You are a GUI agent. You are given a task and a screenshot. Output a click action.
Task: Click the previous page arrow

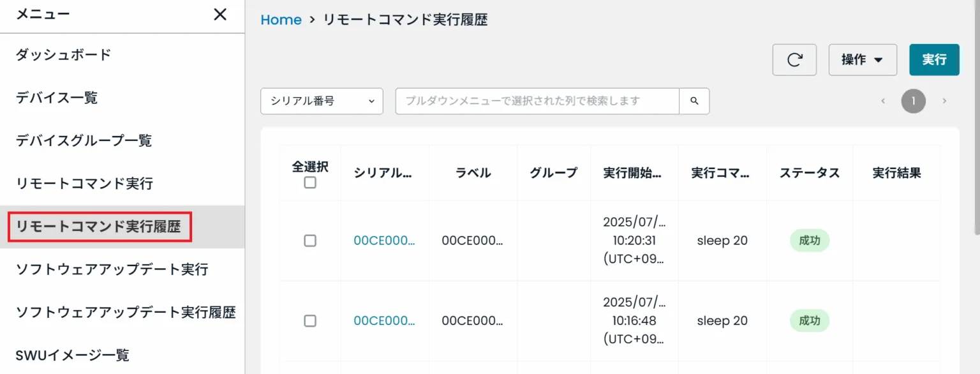click(x=882, y=101)
